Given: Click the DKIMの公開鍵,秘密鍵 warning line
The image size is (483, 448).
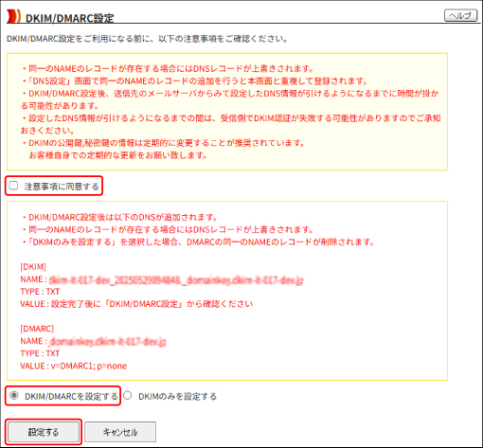Looking at the screenshot, I should coord(163,143).
